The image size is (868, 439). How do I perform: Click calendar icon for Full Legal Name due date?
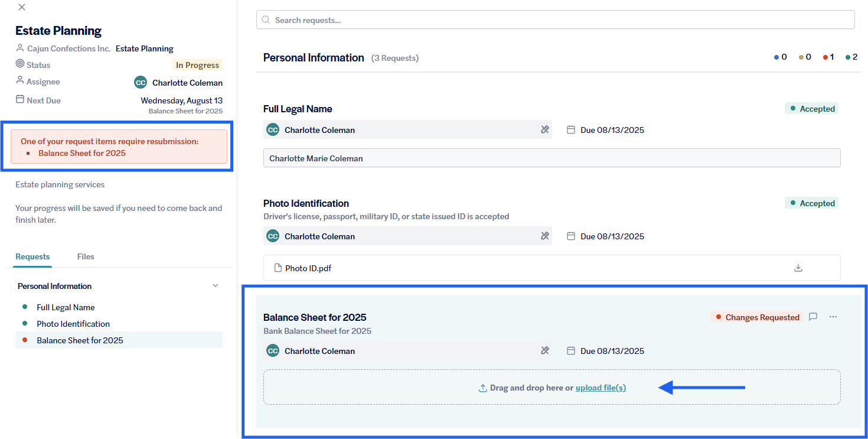(x=571, y=129)
